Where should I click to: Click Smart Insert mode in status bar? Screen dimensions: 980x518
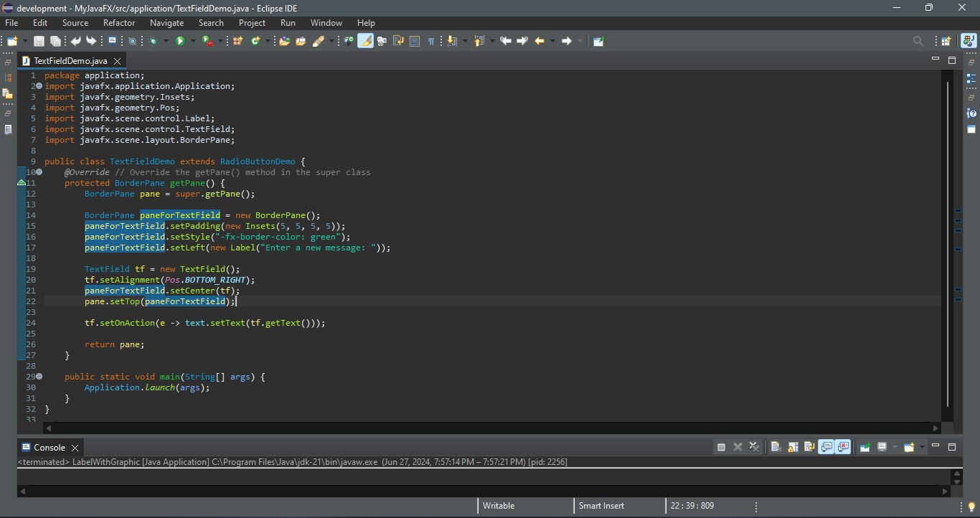(x=601, y=506)
